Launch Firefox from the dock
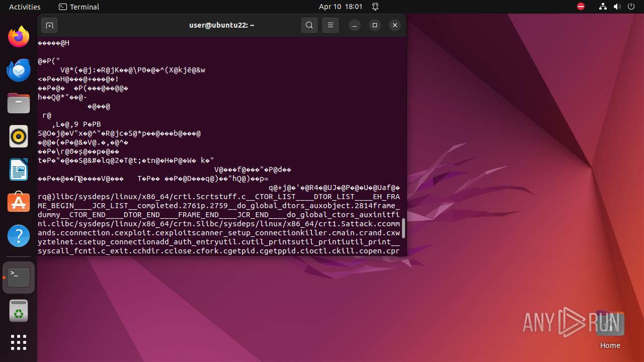The width and height of the screenshot is (644, 362). coord(19,37)
